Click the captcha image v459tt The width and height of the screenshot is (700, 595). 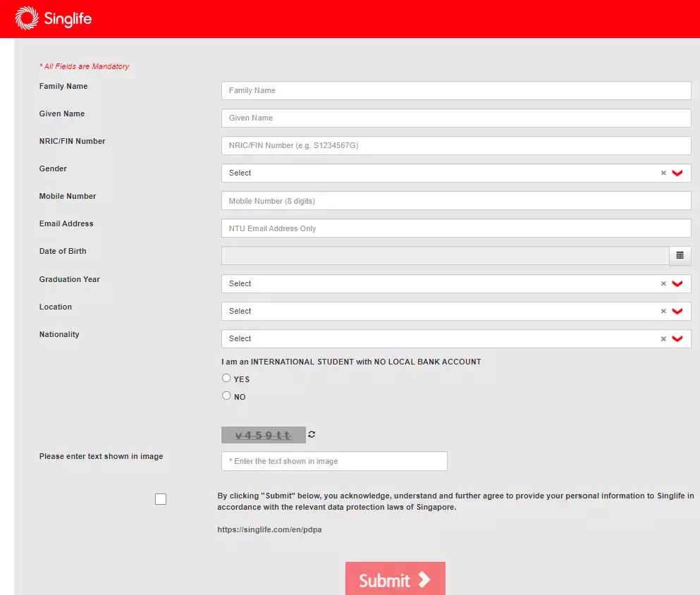(264, 435)
